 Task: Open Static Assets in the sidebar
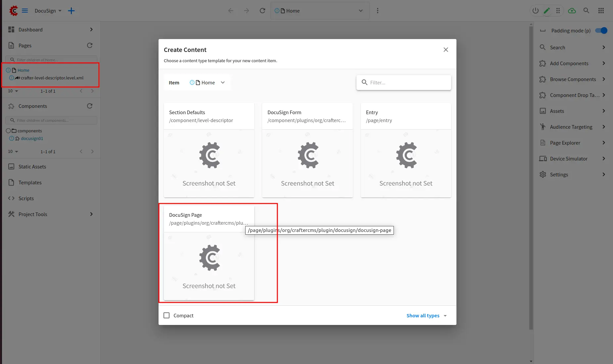pyautogui.click(x=32, y=167)
